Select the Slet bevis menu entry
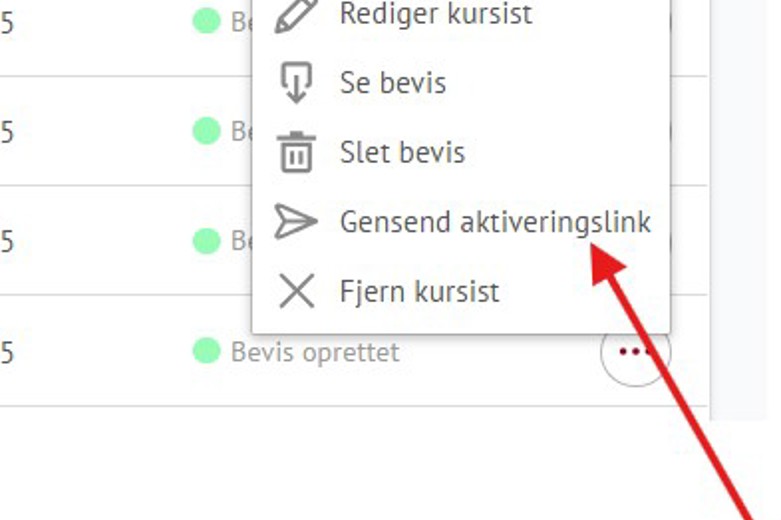Viewport: 781px width, 520px height. [402, 153]
